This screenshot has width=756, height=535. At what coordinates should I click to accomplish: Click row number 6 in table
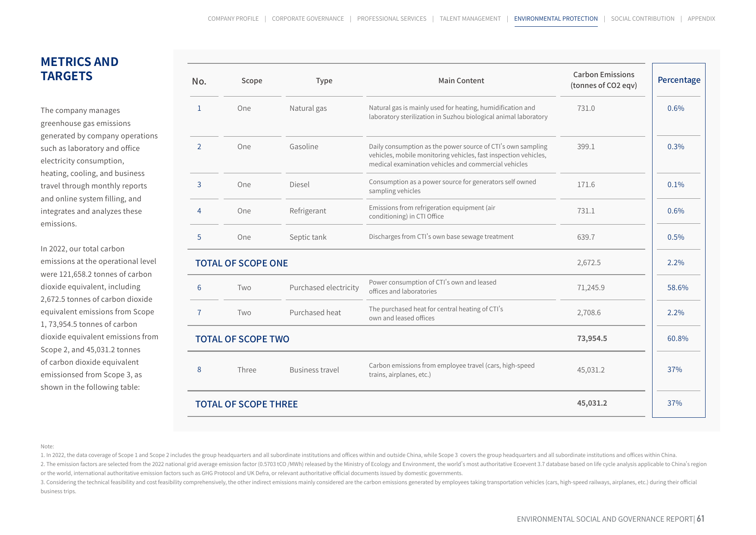tap(199, 288)
